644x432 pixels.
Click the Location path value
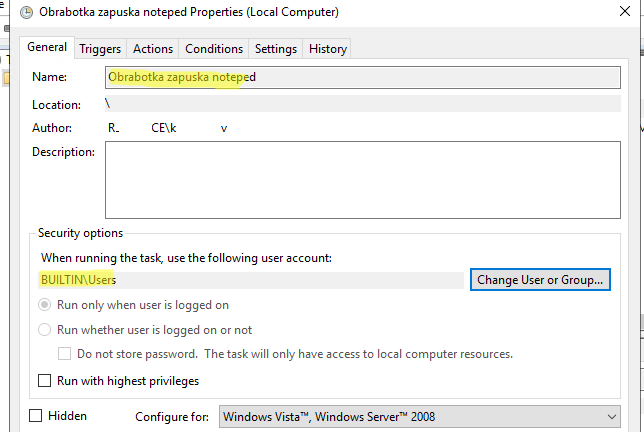click(x=363, y=104)
